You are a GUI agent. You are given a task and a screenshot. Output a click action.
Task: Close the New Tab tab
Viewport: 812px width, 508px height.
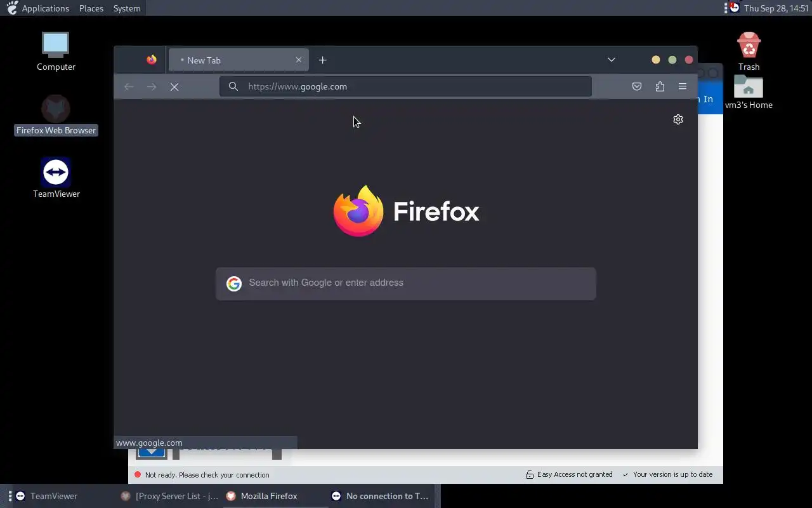click(299, 60)
